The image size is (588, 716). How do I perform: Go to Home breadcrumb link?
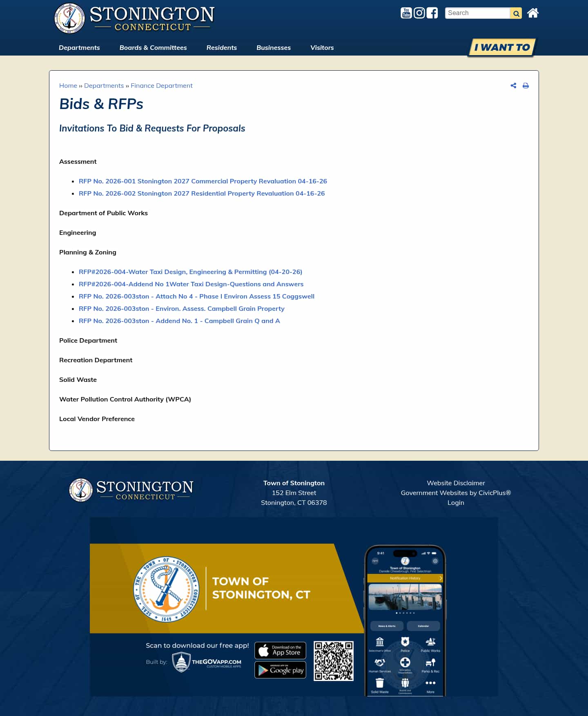pos(68,85)
